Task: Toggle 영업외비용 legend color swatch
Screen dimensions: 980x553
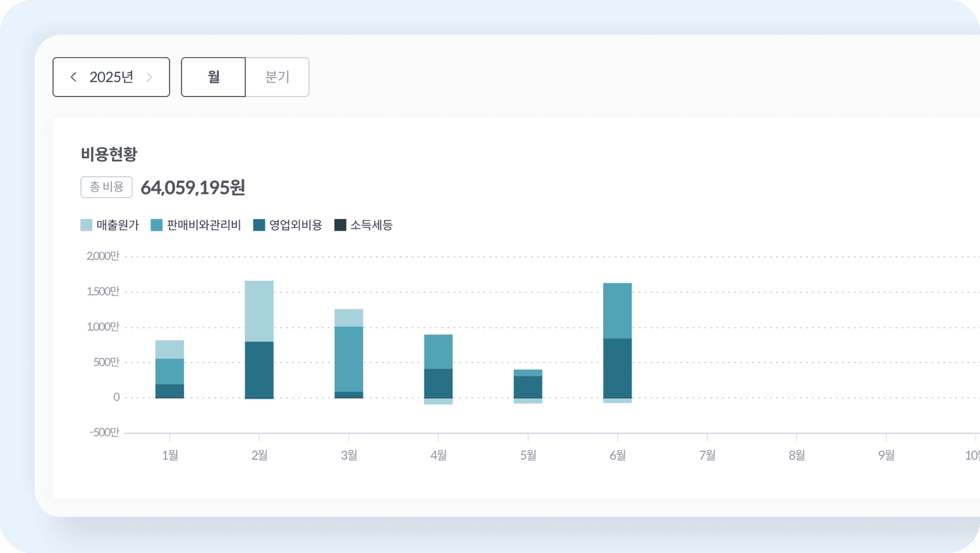Action: 259,225
